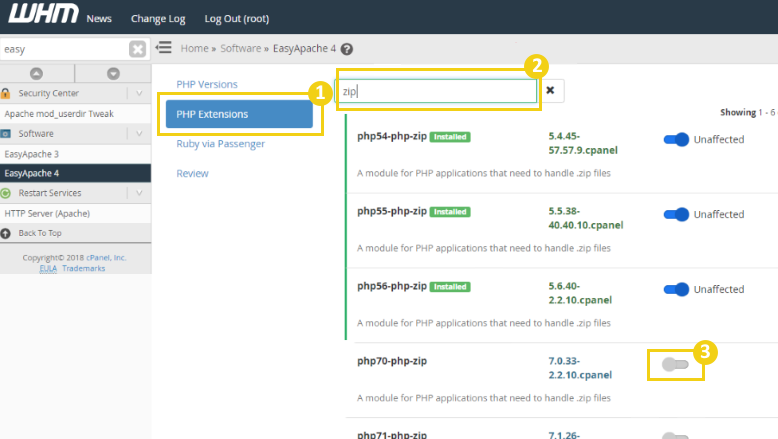Open the Change Log menu item

coord(158,19)
